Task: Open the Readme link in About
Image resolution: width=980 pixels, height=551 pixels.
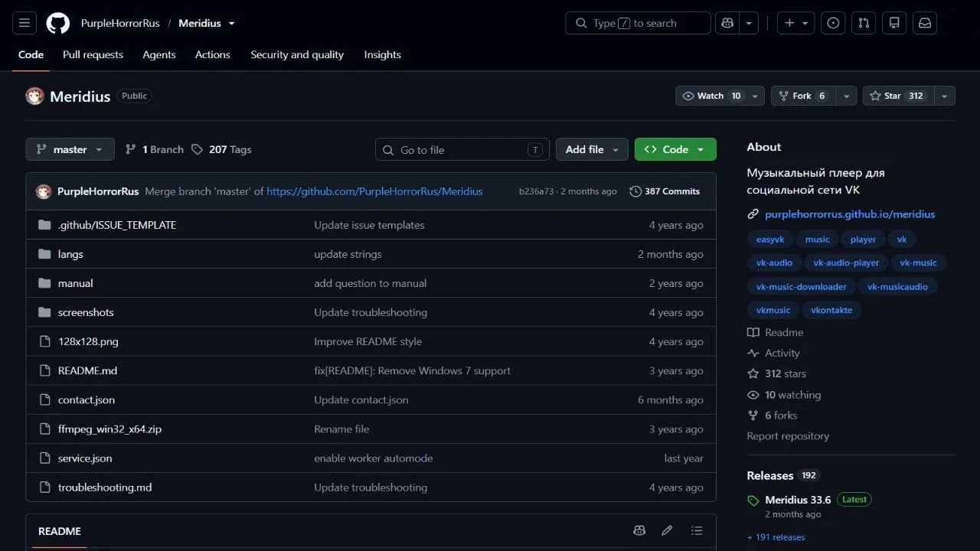Action: pos(776,332)
